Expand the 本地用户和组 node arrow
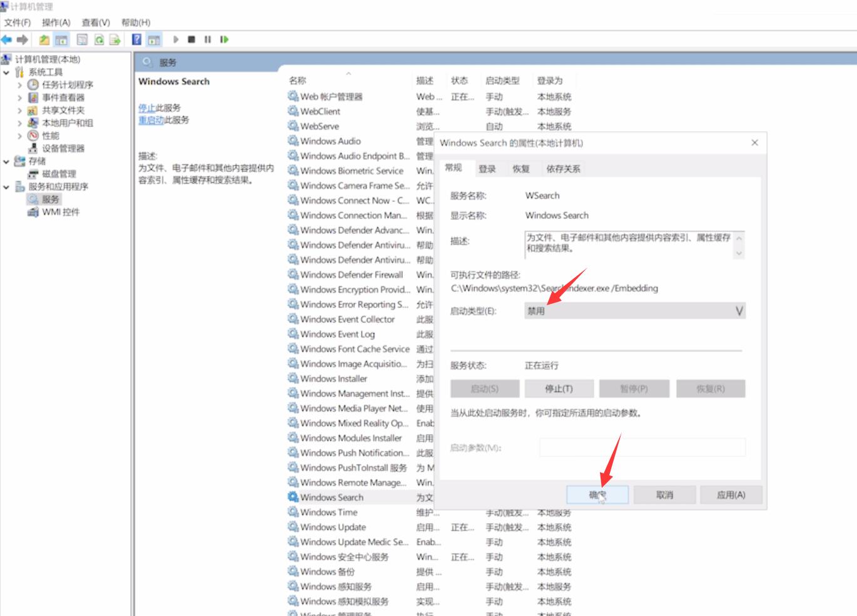Viewport: 857px width, 616px height. tap(19, 123)
